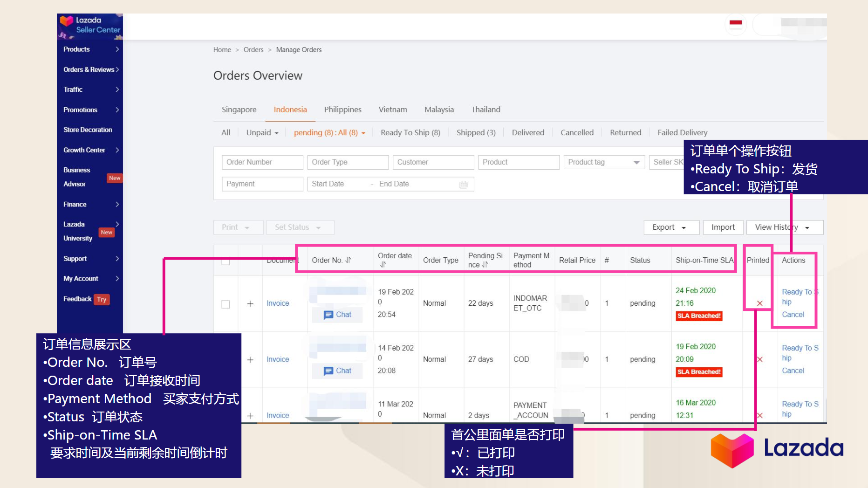This screenshot has height=488, width=868.
Task: Click the New badge on Business Advisor
Action: [115, 178]
